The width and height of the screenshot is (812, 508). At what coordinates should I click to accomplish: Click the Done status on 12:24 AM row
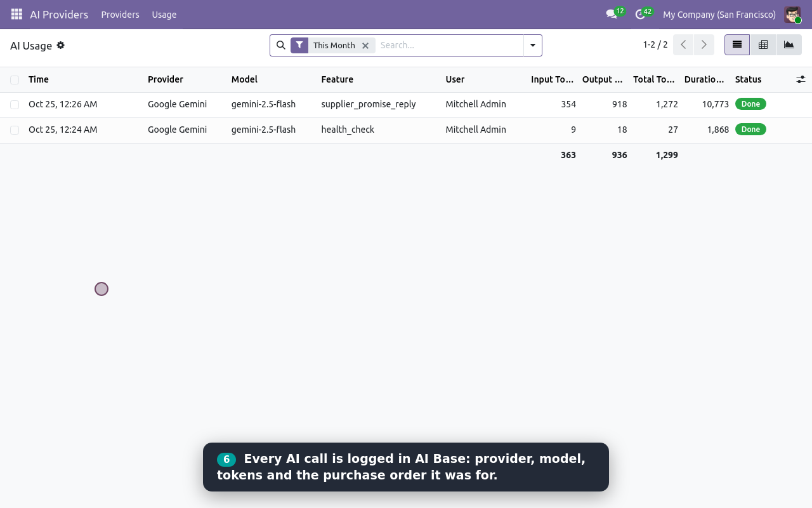pos(750,130)
